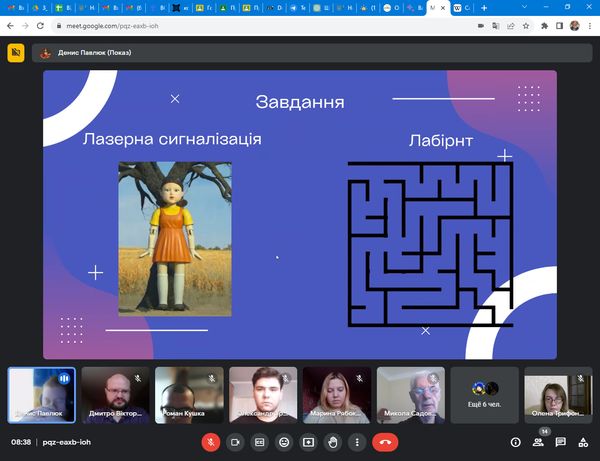600x461 pixels.
Task: Open the activities panel icon
Action: [x=582, y=441]
